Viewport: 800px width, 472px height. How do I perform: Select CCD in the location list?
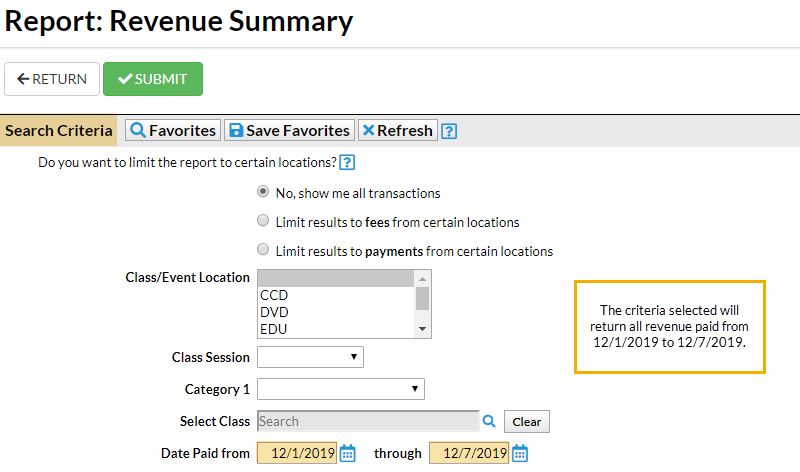click(274, 296)
